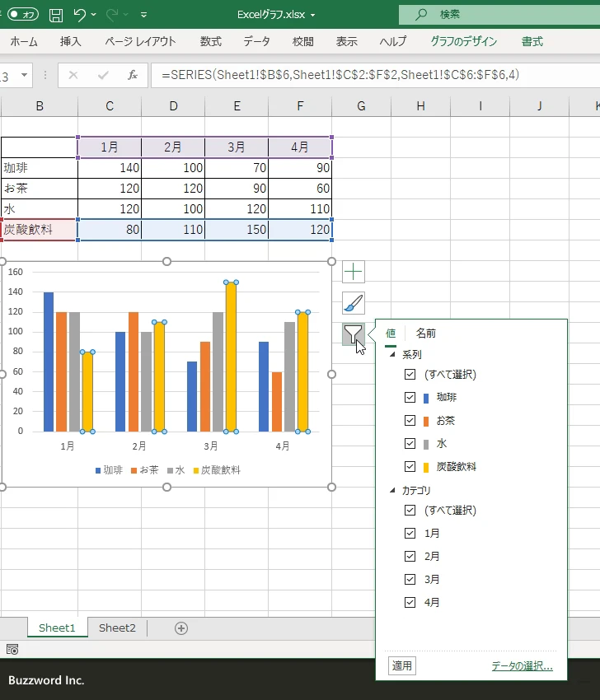Click the yellow 炭酸飲料 color swatch in filter list
Screen dimensions: 600x700
(426, 468)
